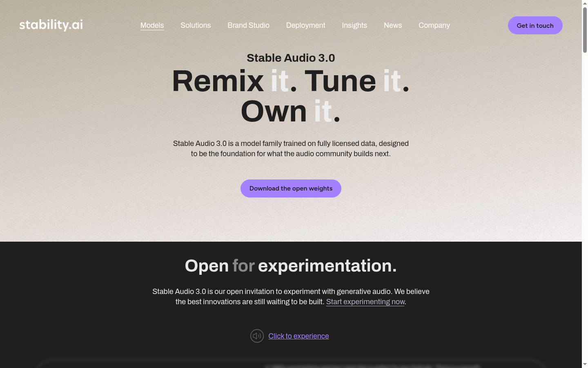Open the Brand Studio menu item
The image size is (588, 368).
(248, 25)
